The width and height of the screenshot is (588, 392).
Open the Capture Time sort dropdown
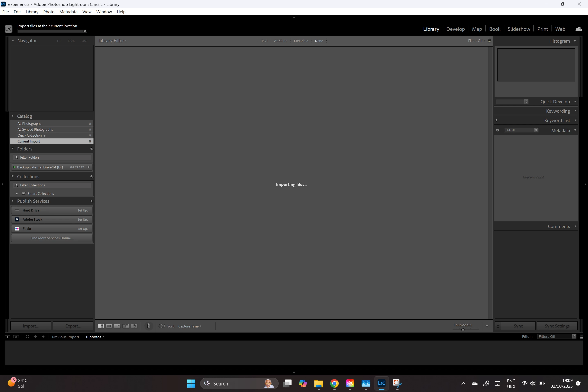click(190, 326)
